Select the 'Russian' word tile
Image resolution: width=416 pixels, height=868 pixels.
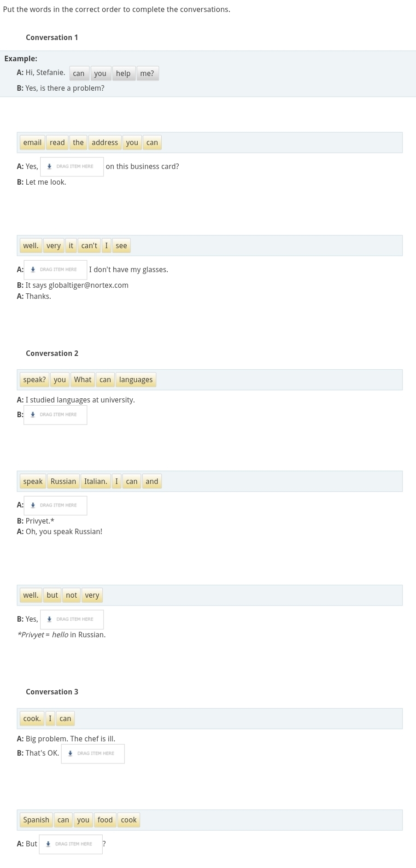[x=64, y=482]
